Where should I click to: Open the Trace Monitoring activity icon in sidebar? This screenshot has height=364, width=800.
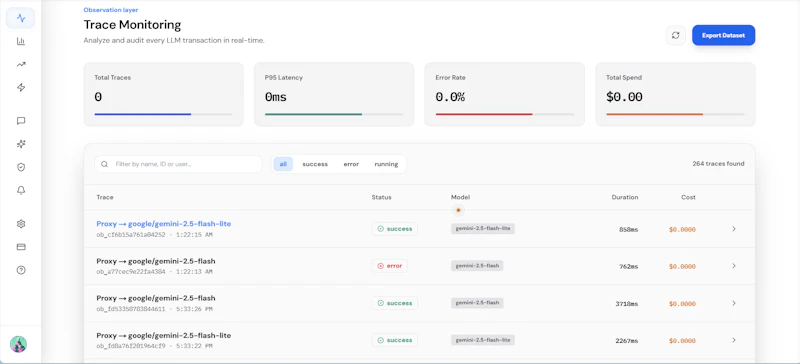coord(21,18)
